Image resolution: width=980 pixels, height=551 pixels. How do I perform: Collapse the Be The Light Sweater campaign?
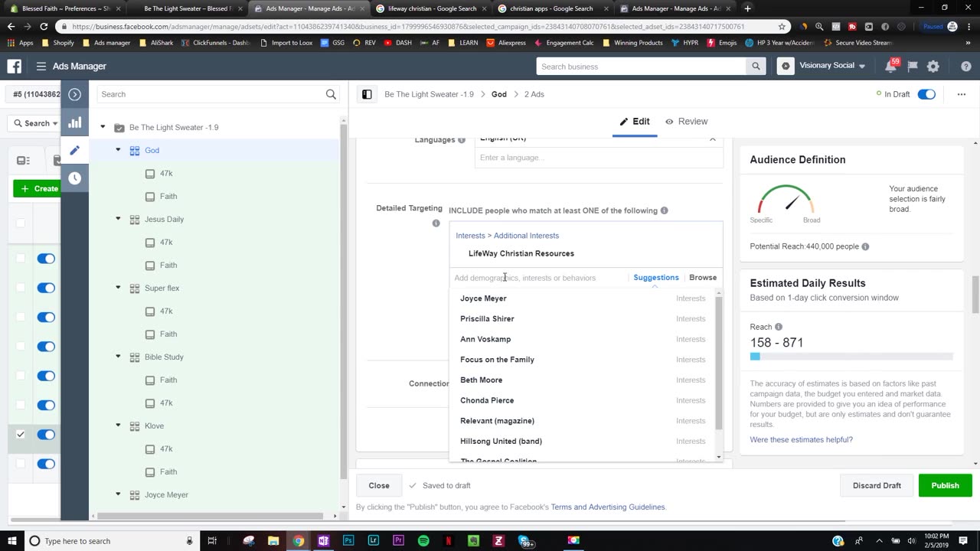click(x=103, y=127)
